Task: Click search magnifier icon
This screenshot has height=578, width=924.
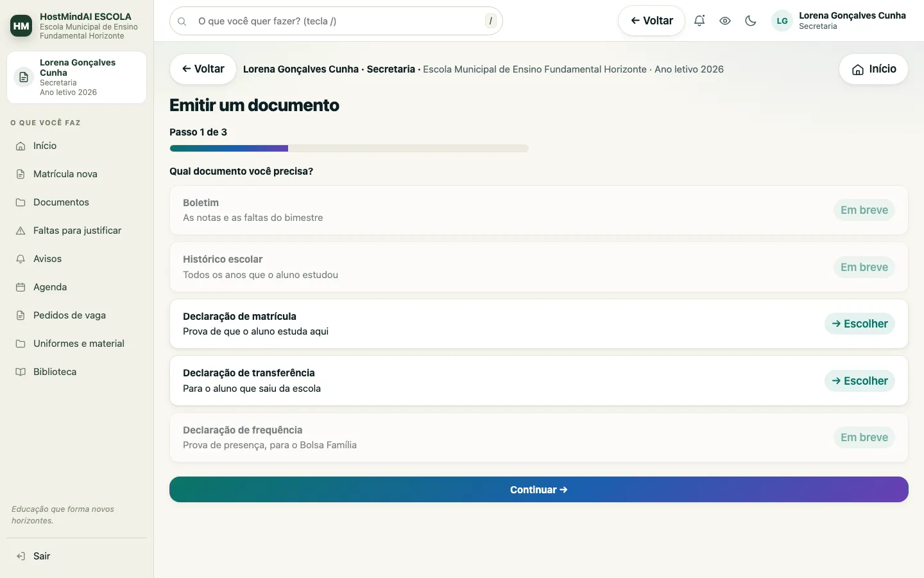Action: pos(182,21)
